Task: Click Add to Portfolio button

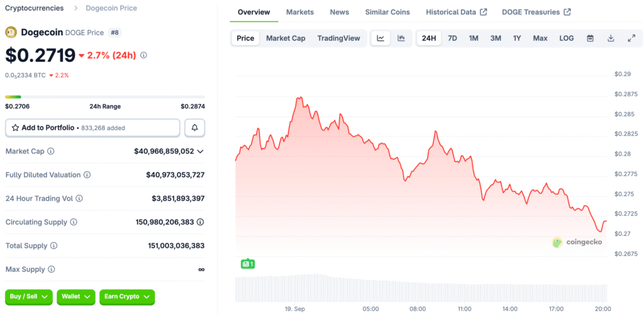Action: click(92, 128)
